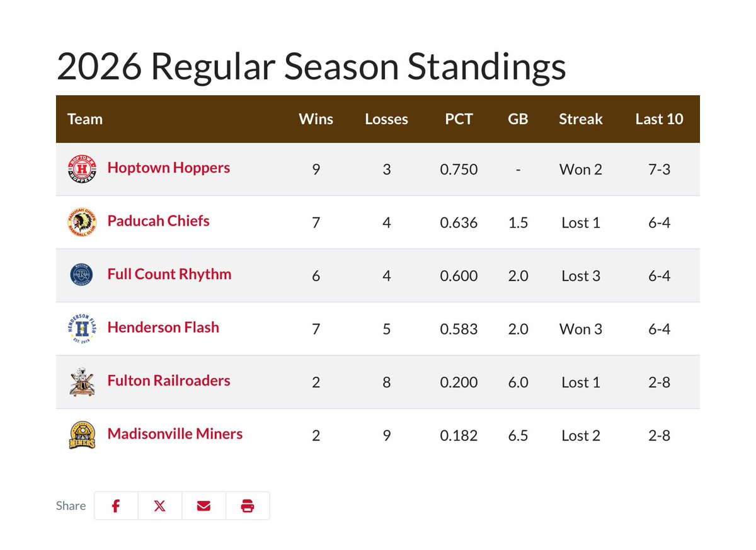756x550 pixels.
Task: Click the Henderson Flash team logo
Action: [x=82, y=328]
